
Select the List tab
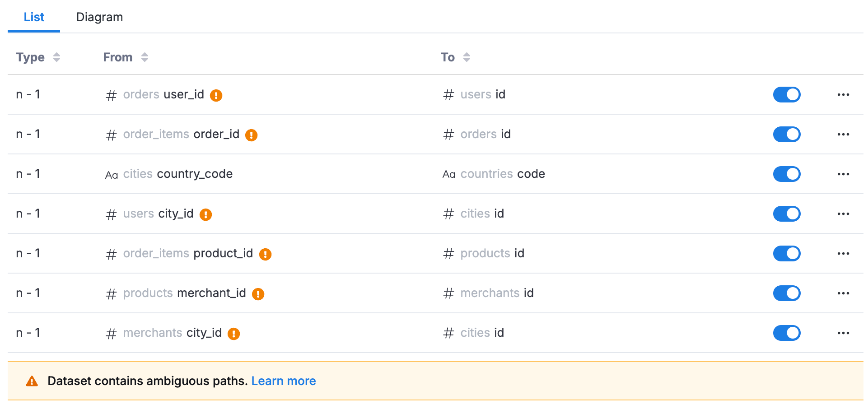coord(34,17)
